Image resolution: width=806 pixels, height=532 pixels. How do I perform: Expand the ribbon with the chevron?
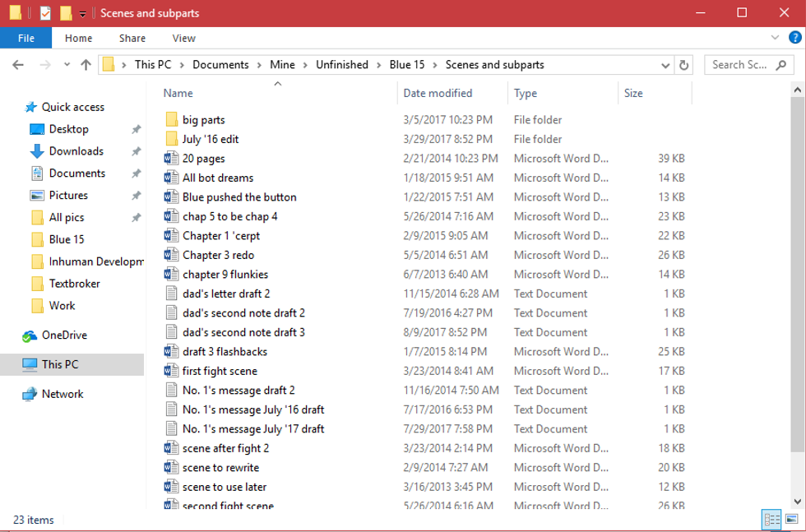775,38
